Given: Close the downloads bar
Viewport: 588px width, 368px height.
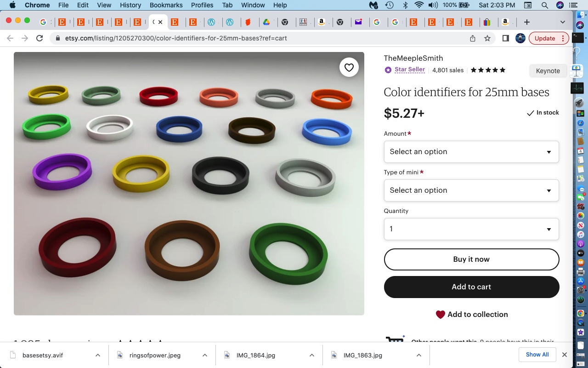Looking at the screenshot, I should (565, 355).
